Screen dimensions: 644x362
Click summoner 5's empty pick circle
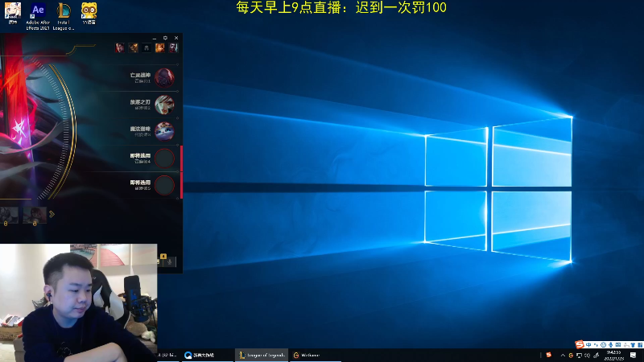pyautogui.click(x=164, y=185)
